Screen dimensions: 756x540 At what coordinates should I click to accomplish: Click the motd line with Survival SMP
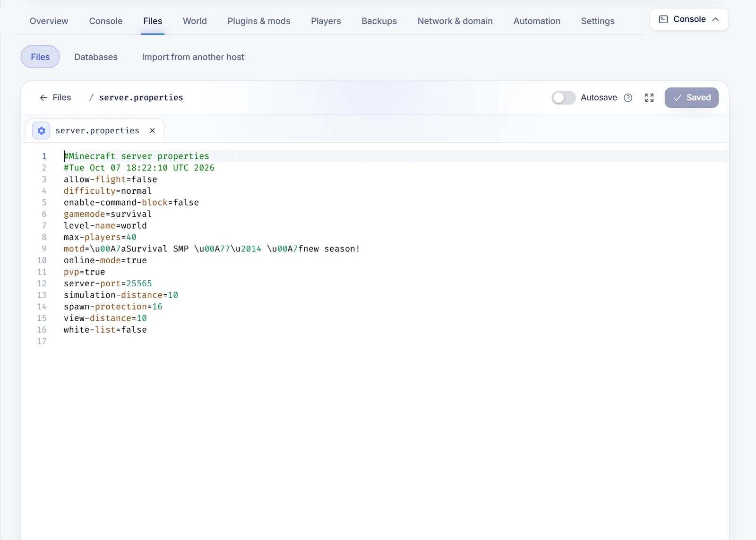[x=212, y=249]
